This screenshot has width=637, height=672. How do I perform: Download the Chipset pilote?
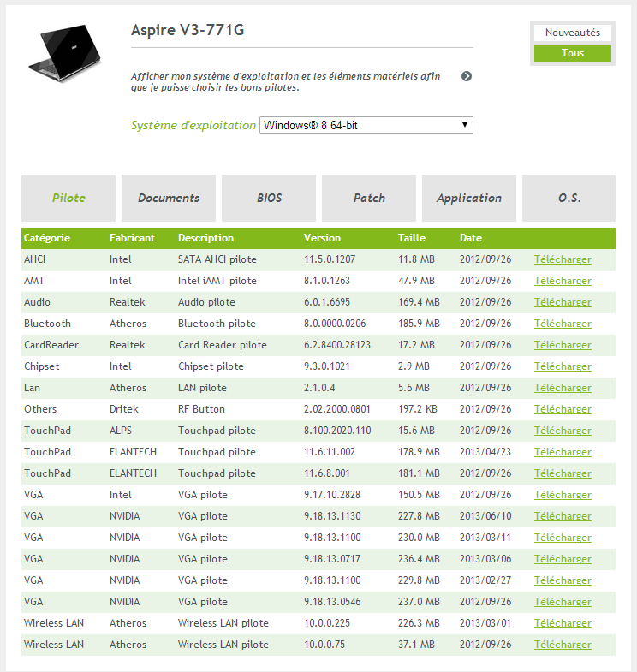563,367
